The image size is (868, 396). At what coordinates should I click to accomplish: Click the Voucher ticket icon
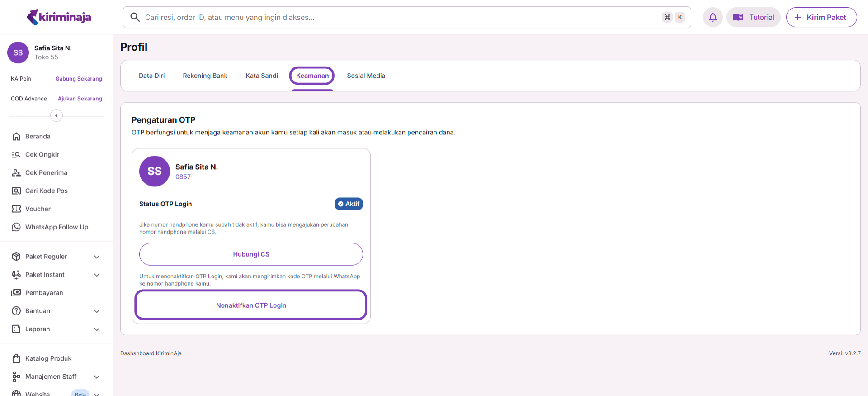click(16, 209)
